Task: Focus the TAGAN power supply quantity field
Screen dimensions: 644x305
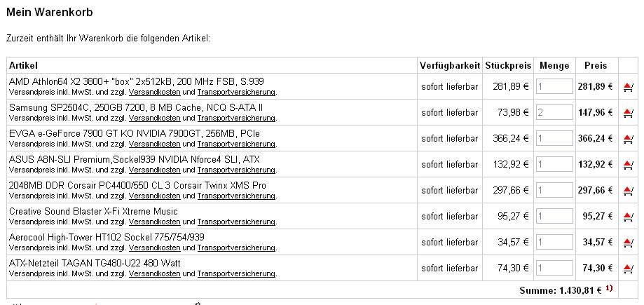Action: (554, 268)
